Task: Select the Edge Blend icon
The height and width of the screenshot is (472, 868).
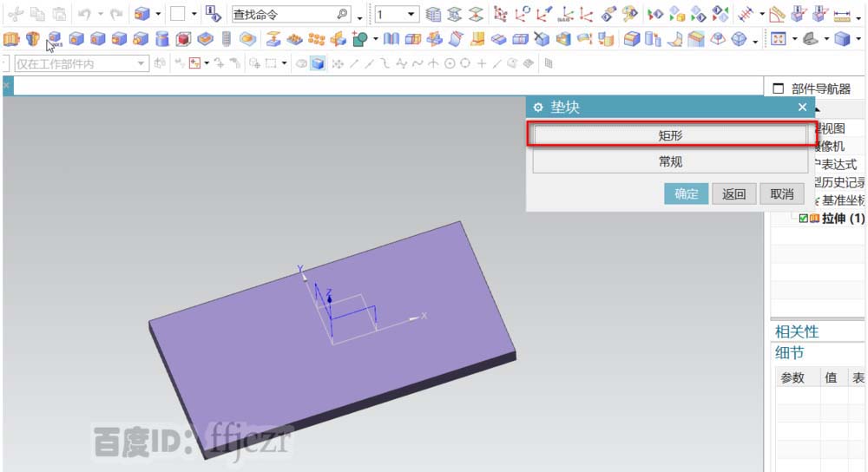Action: coord(632,39)
